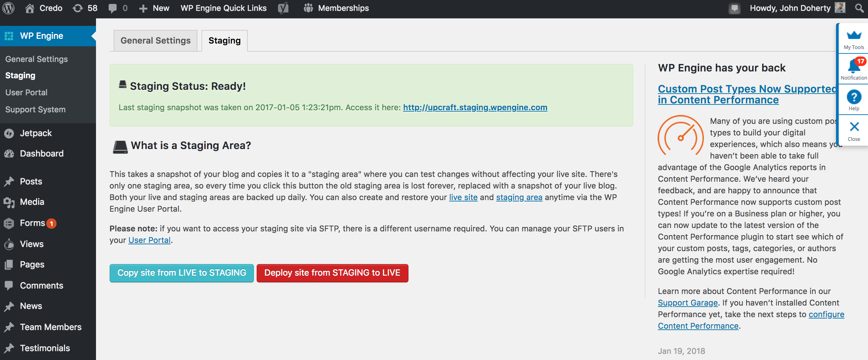
Task: Click the New plus icon
Action: tap(143, 9)
